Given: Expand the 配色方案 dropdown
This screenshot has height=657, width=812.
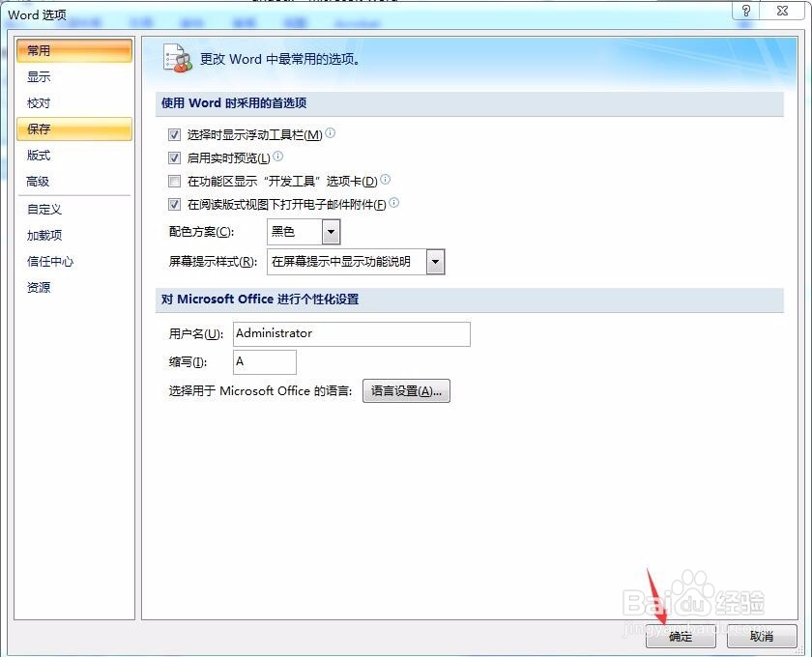Looking at the screenshot, I should (331, 232).
